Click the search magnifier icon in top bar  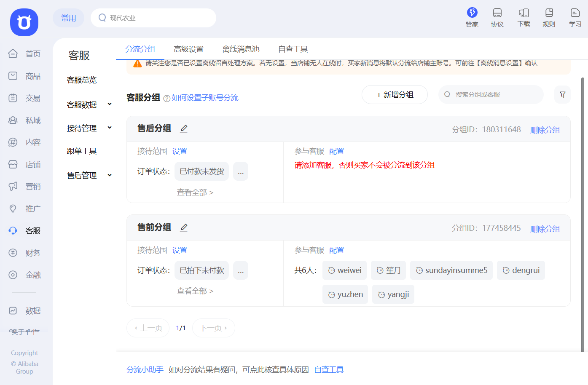(x=102, y=18)
